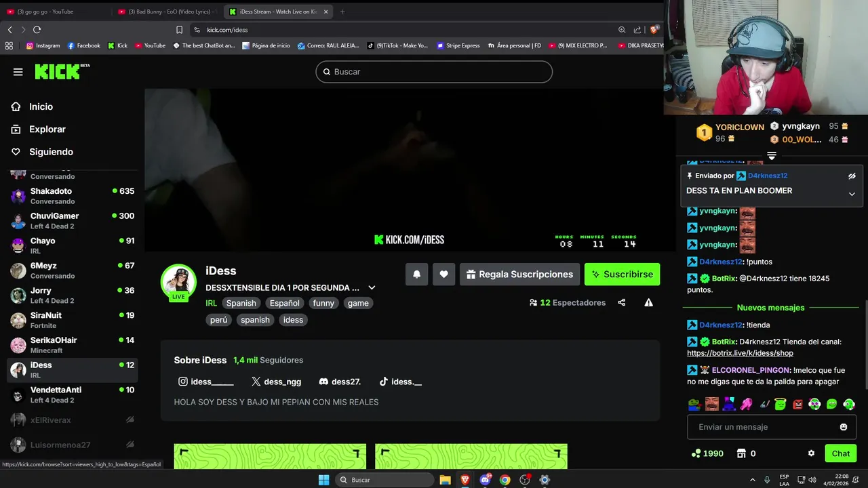
Task: Open dess_ngg X profile link
Action: click(276, 382)
